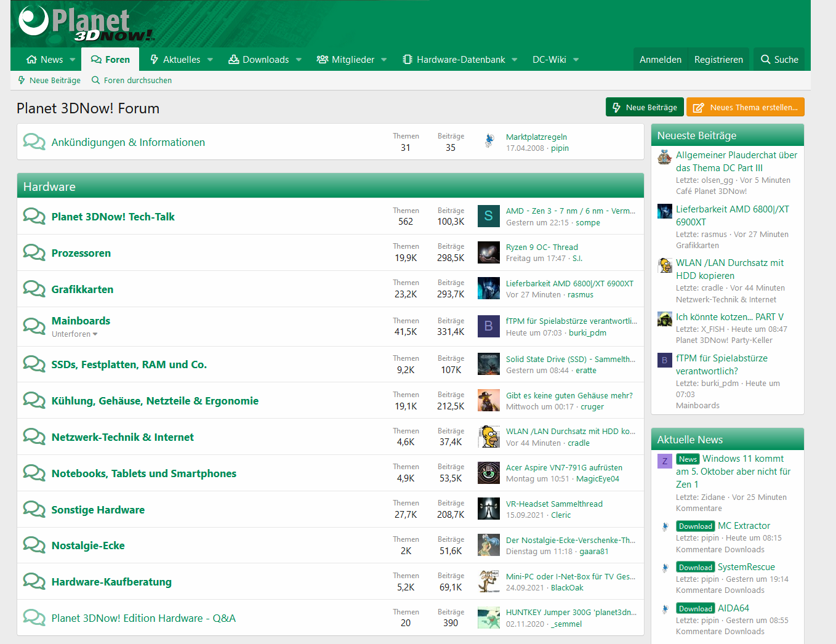
Task: Expand the News menu dropdown arrow
Action: (x=73, y=60)
